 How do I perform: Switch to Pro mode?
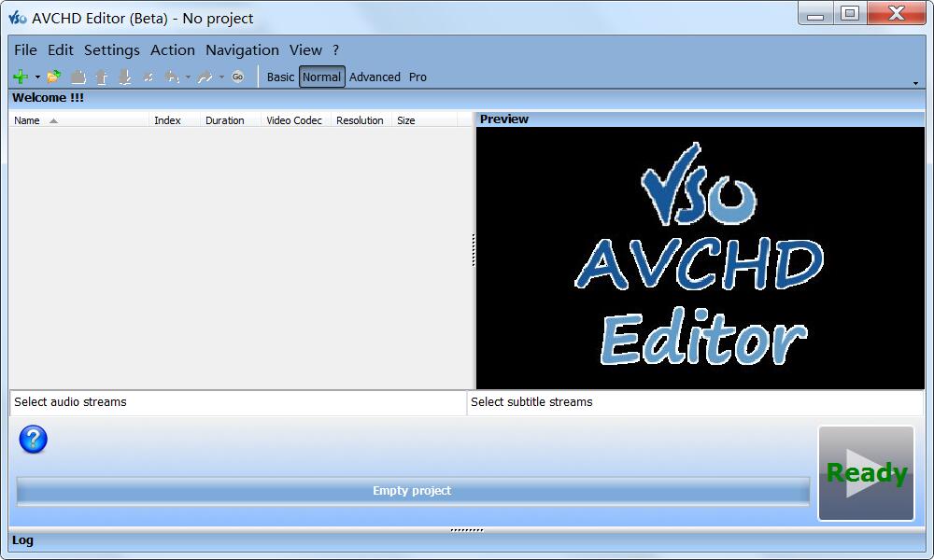click(x=417, y=77)
